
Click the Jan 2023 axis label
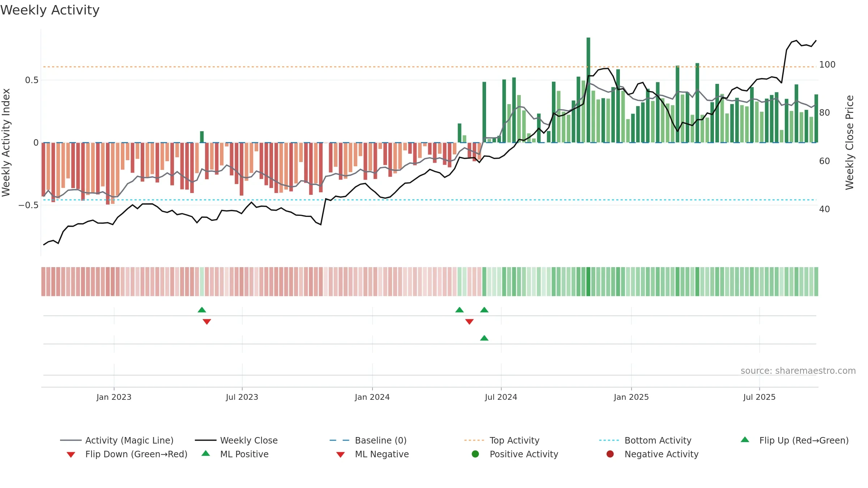114,397
